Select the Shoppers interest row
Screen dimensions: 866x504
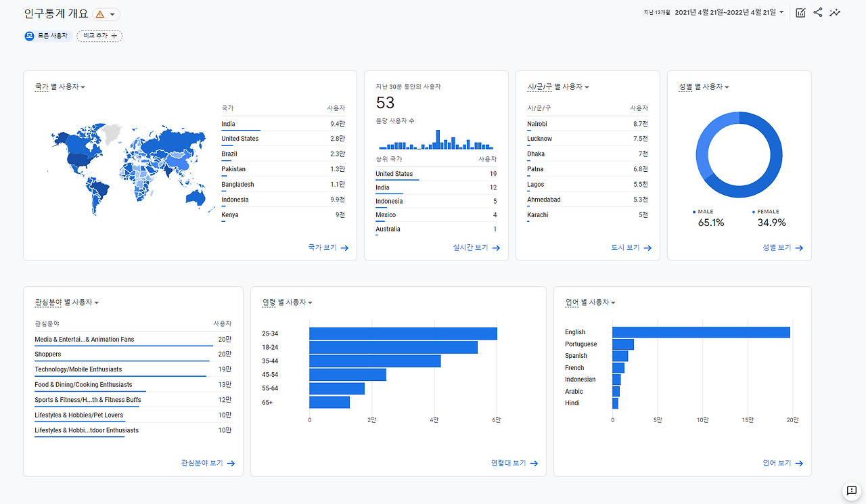click(133, 354)
